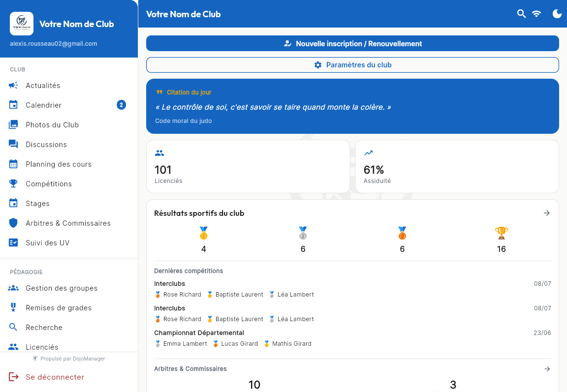The height and width of the screenshot is (392, 567).
Task: Click the gold medal icon above count 4
Action: [204, 233]
